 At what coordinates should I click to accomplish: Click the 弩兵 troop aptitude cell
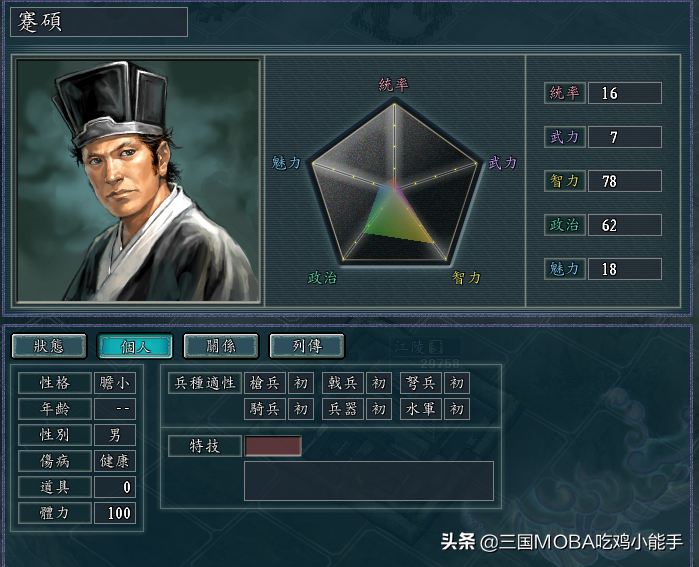tap(421, 383)
